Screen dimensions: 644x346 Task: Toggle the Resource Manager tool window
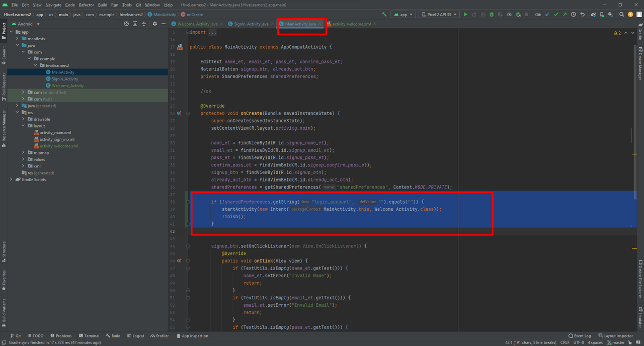(4, 128)
